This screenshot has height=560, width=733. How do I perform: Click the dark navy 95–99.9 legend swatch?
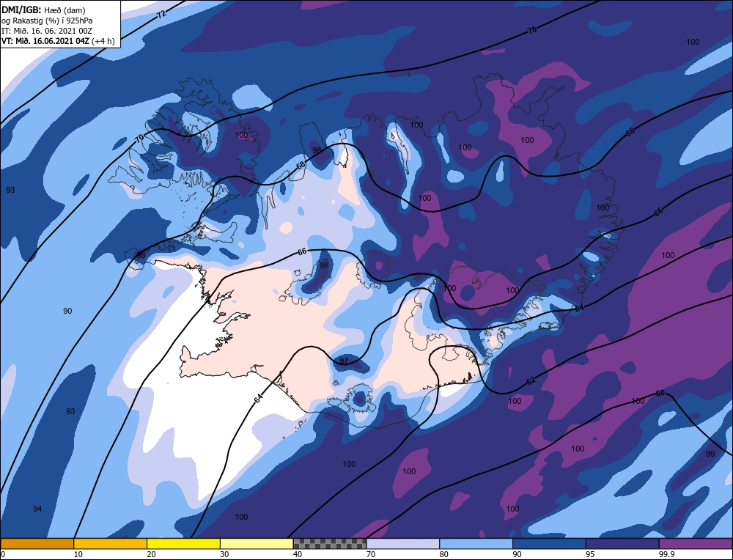[x=622, y=543]
